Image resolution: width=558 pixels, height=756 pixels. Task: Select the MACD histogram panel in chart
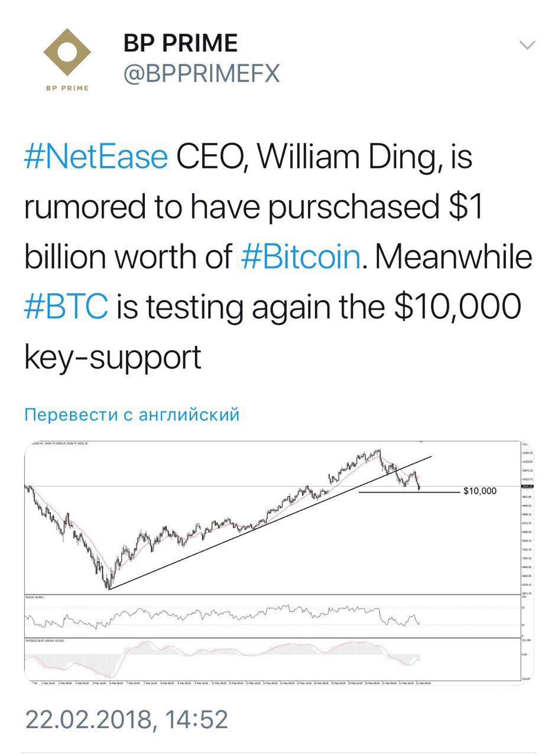coord(272,659)
